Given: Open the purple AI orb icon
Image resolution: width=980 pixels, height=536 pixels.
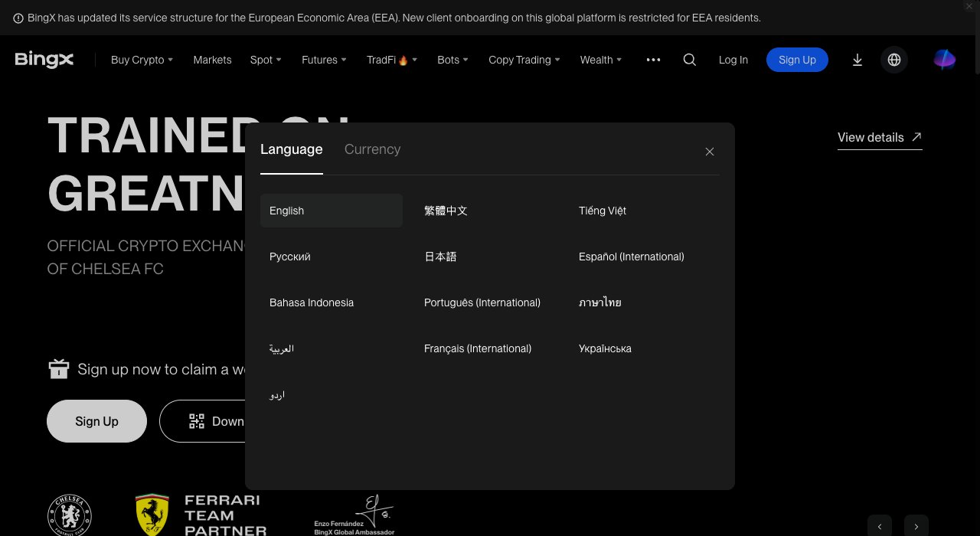Looking at the screenshot, I should click(945, 59).
